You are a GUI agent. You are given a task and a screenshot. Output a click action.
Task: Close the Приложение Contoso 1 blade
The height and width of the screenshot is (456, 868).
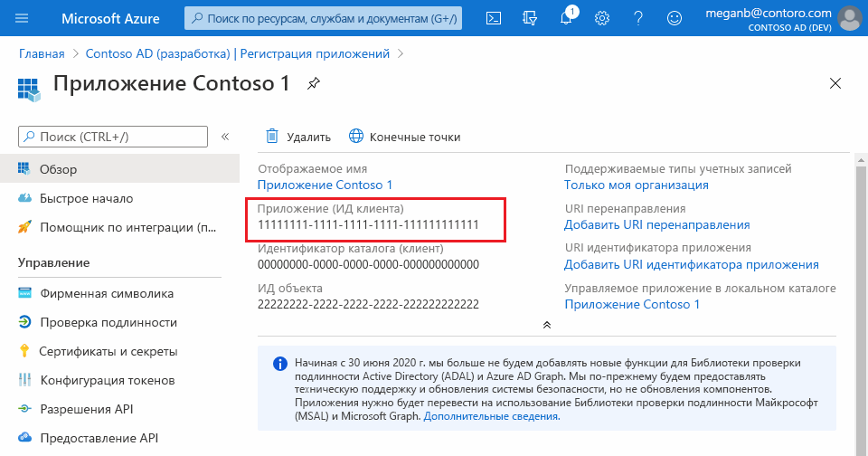(x=835, y=83)
